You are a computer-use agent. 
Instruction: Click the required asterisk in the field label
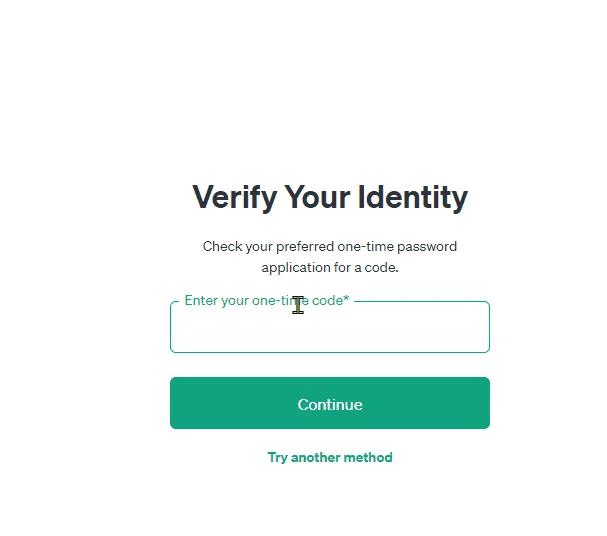tap(346, 298)
